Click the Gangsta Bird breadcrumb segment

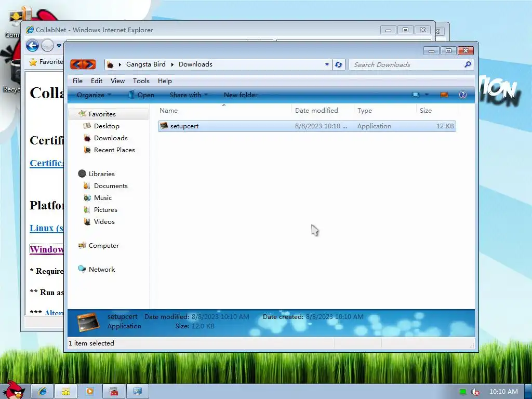click(x=146, y=64)
